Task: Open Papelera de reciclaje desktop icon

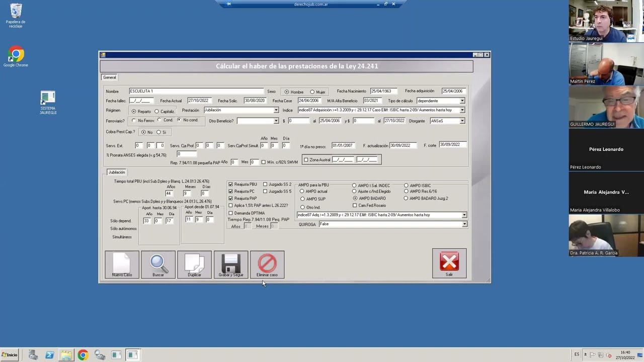Action: pyautogui.click(x=16, y=16)
